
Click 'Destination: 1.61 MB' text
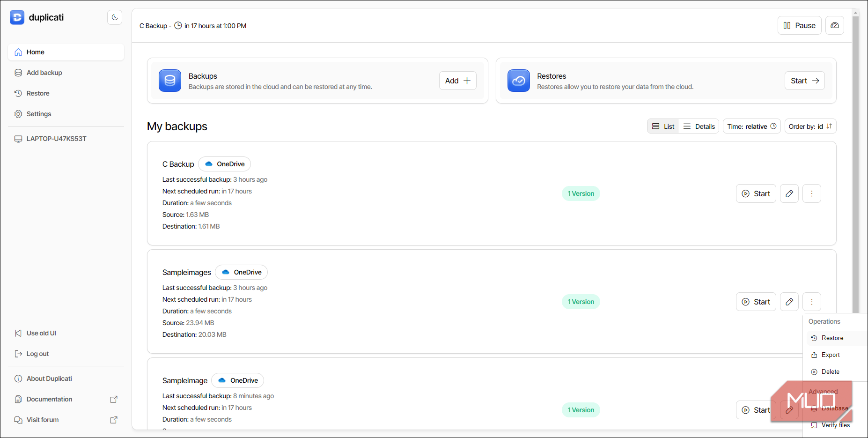coord(191,226)
